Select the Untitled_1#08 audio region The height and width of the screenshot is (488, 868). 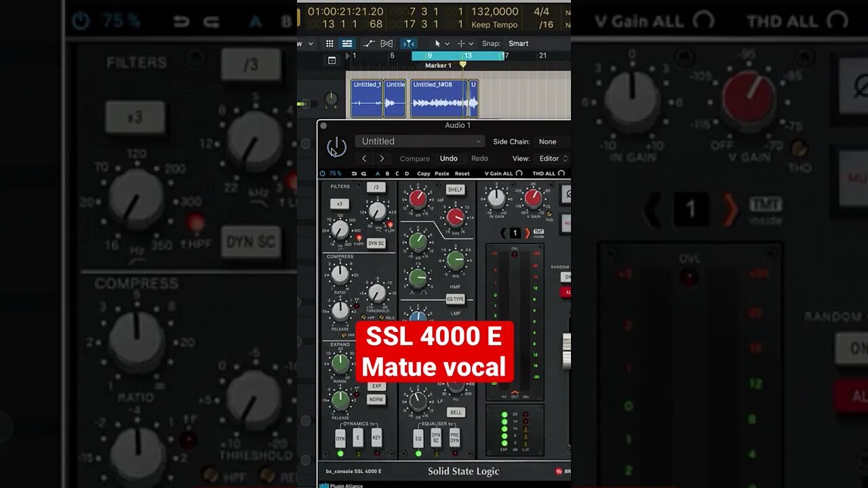[439, 98]
